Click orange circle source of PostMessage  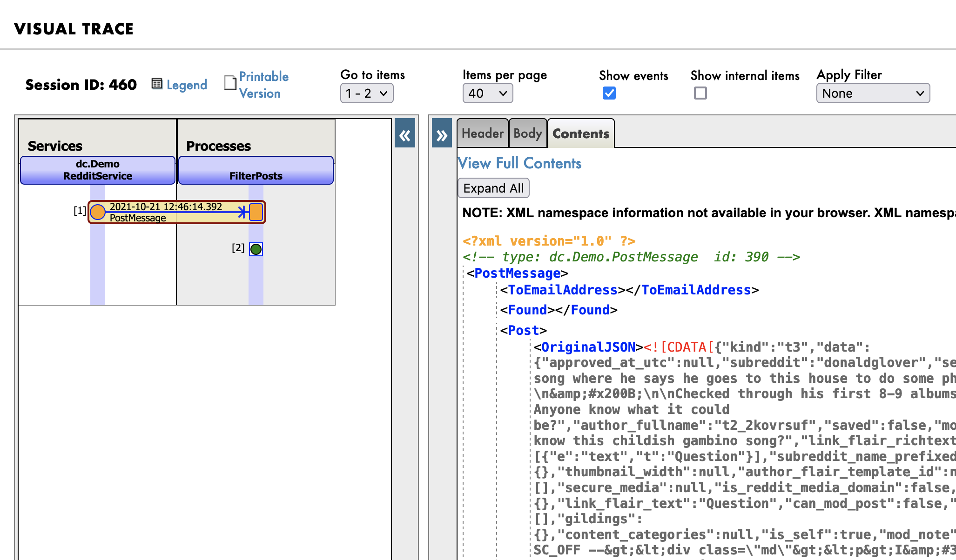[97, 212]
